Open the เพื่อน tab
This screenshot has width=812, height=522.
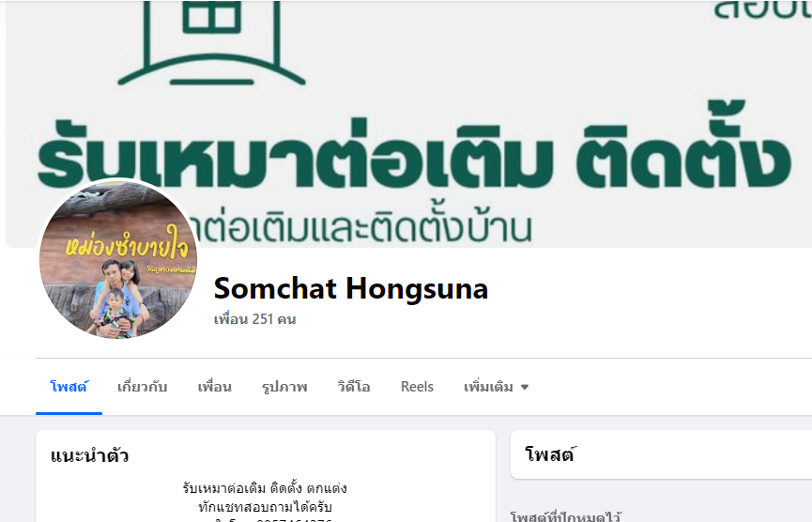coord(214,387)
